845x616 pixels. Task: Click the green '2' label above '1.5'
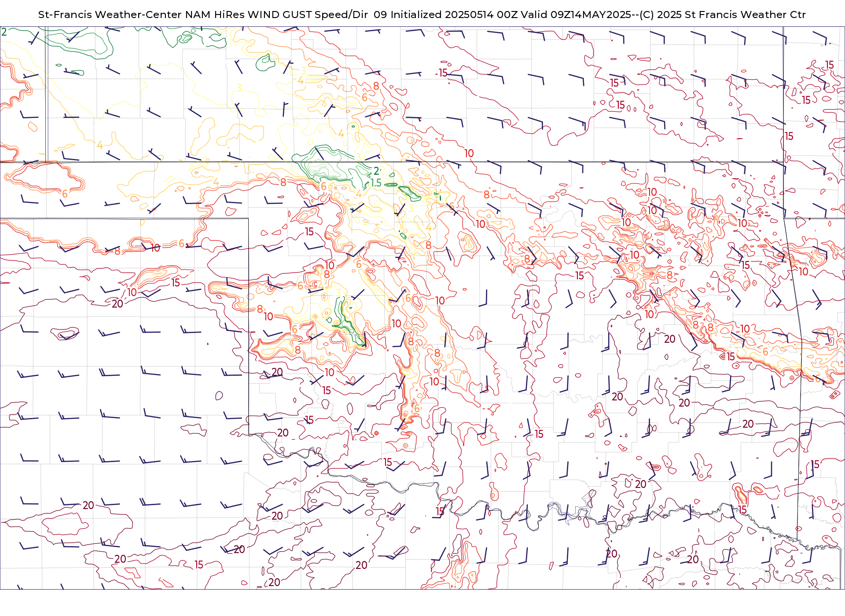[376, 171]
